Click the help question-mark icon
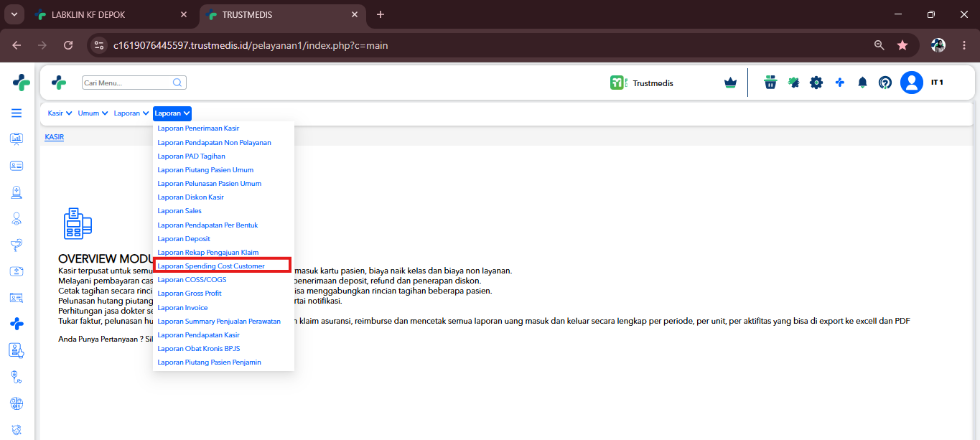This screenshot has width=980, height=440. [885, 83]
